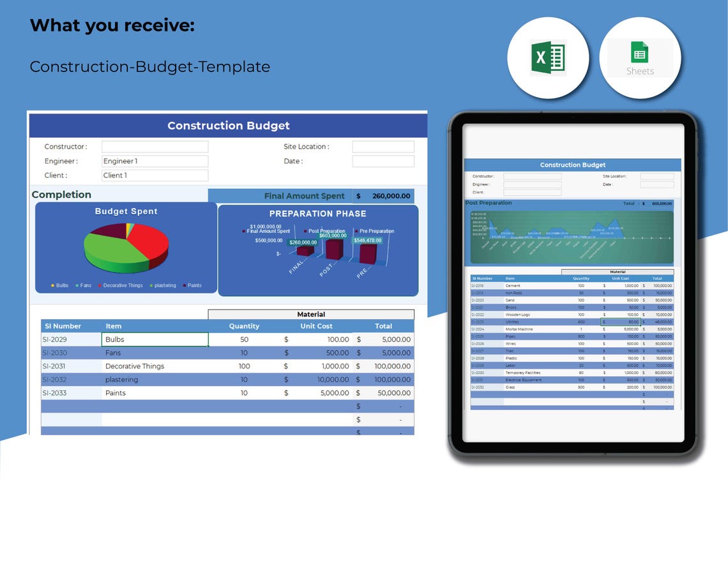This screenshot has width=728, height=582.
Task: Click the Preparation Phase bar chart
Action: click(318, 251)
